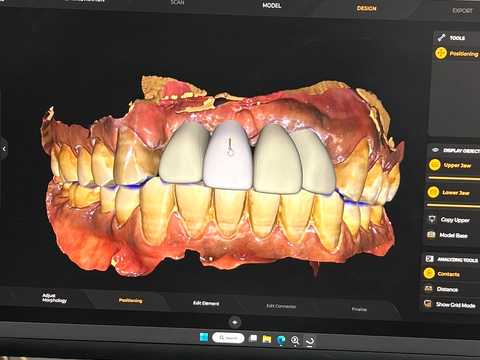480x360 pixels.
Task: Select the Positioning tool icon
Action: [441, 53]
